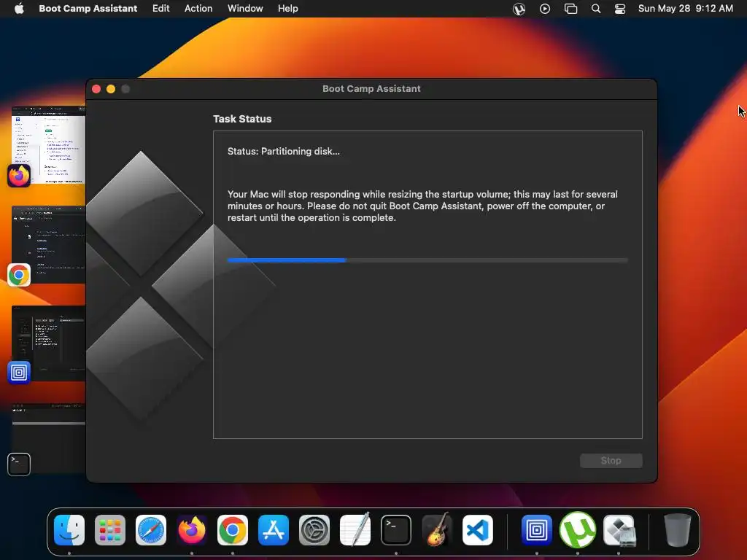Open the Trash from the Dock
The height and width of the screenshot is (560, 747).
(x=678, y=529)
